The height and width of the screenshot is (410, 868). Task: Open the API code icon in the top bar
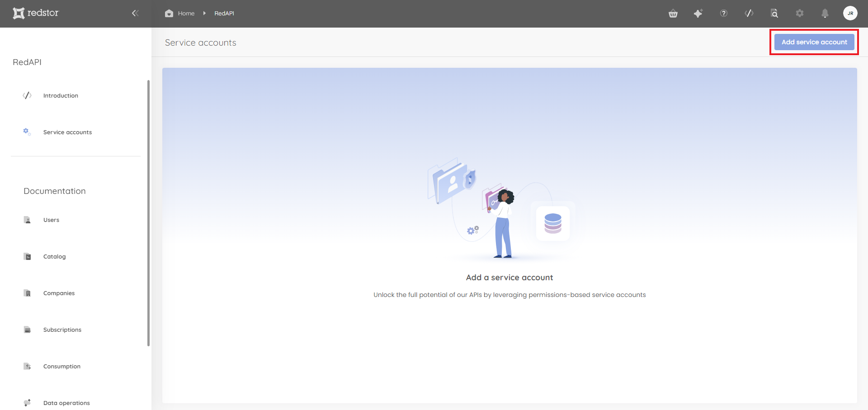pos(749,14)
